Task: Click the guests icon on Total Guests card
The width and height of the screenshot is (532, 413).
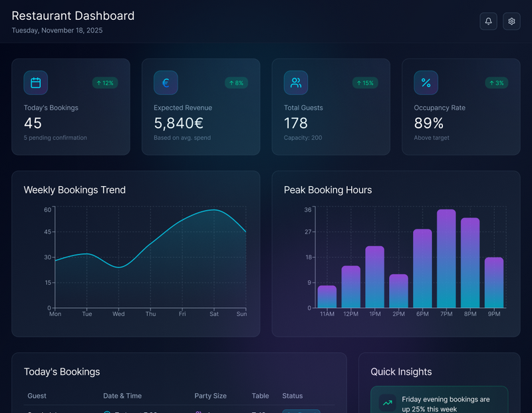Action: click(295, 82)
